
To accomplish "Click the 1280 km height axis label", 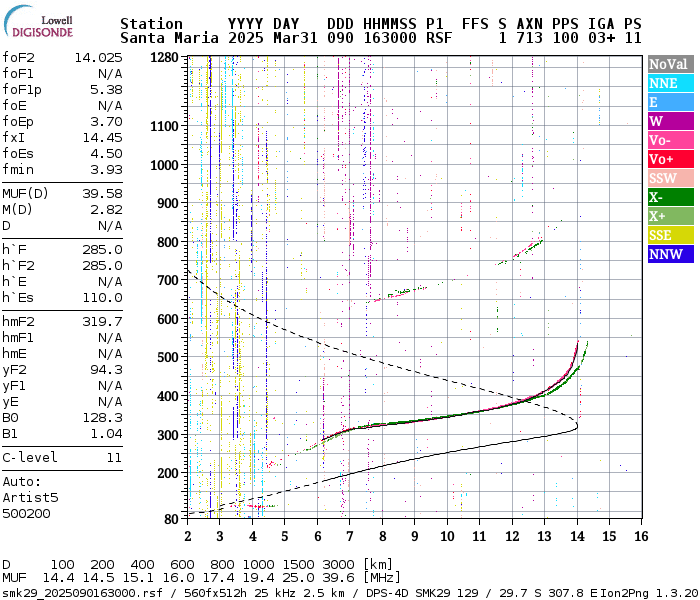I will coord(164,58).
